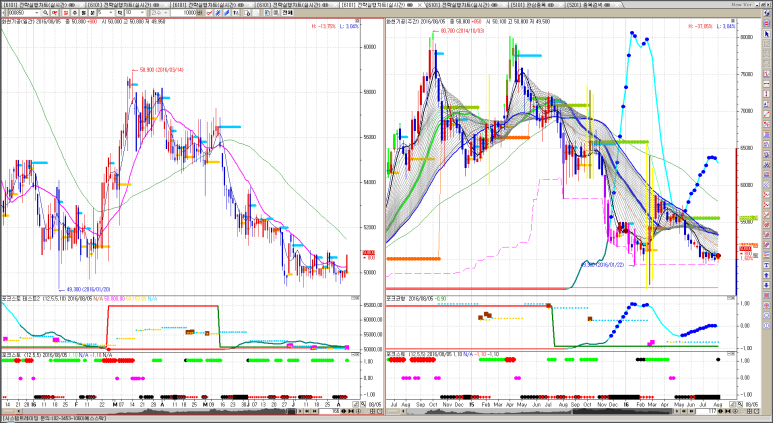773x423 pixels.
Task: Open the minute interval dropdown showing 5
Action: [x=111, y=12]
